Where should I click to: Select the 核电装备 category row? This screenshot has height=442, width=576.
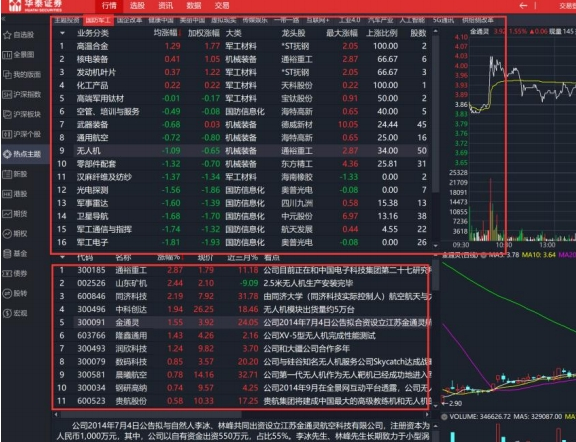coord(242,59)
